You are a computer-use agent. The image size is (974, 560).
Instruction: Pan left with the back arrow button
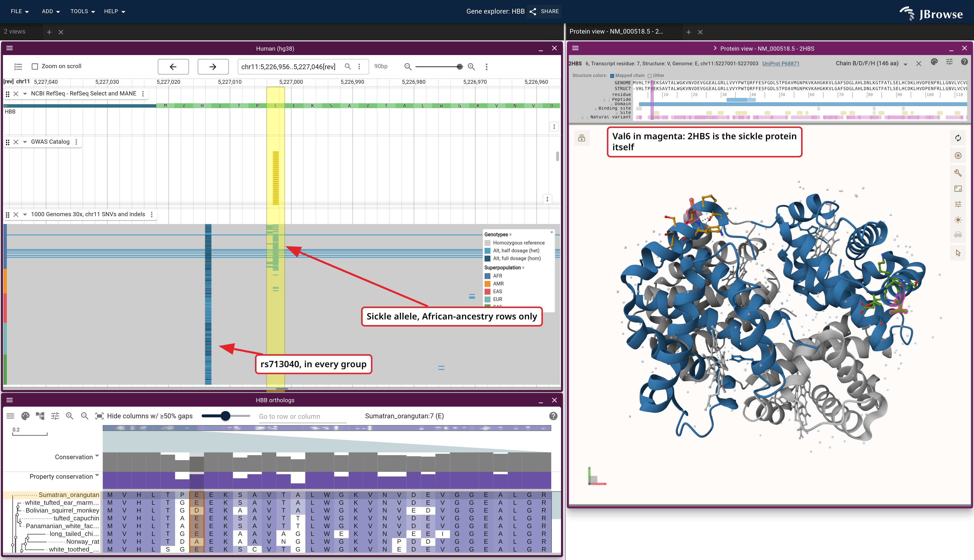tap(173, 66)
